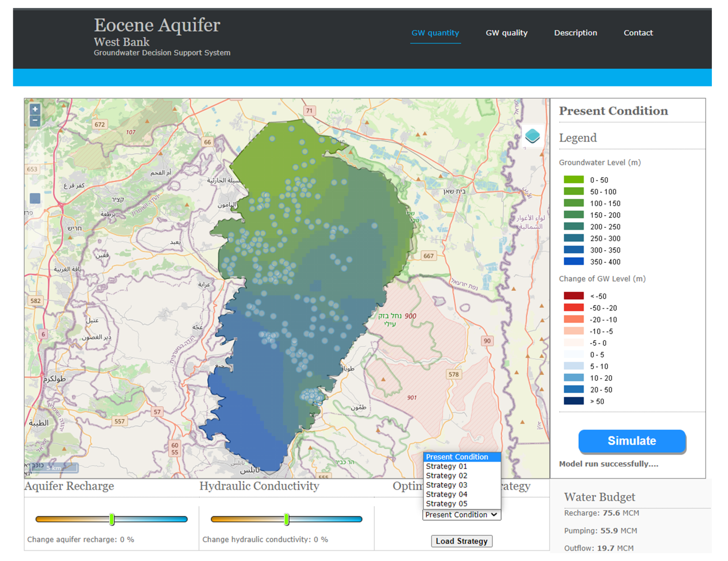Click the map zoom in plus button

(x=35, y=109)
